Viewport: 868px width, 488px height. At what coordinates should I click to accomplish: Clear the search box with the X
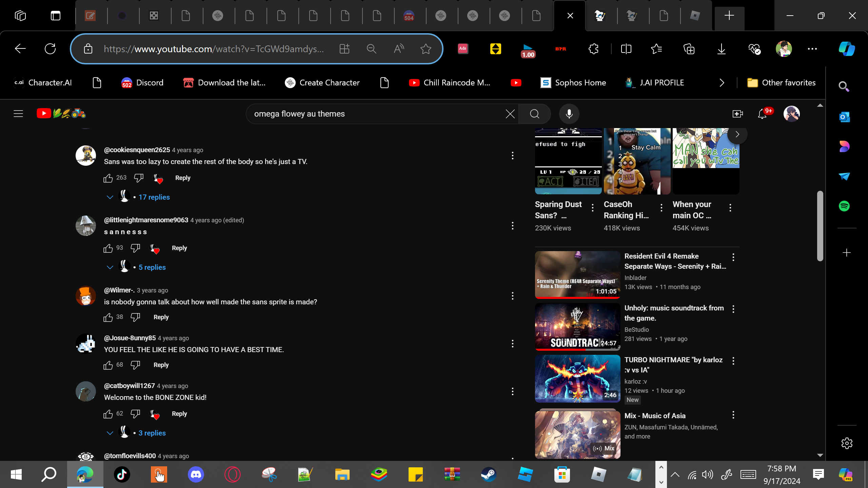(x=510, y=114)
